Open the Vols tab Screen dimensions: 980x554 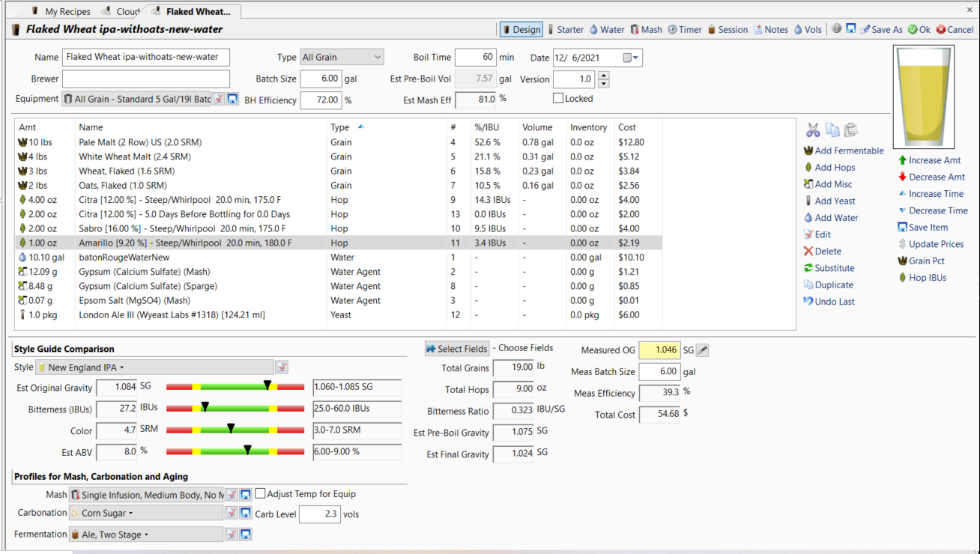(x=808, y=29)
